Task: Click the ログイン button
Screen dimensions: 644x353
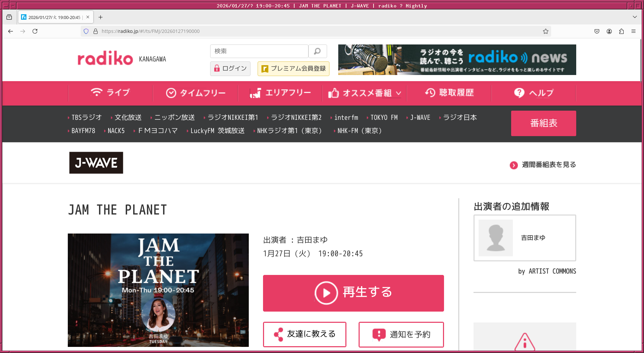Action: 230,69
